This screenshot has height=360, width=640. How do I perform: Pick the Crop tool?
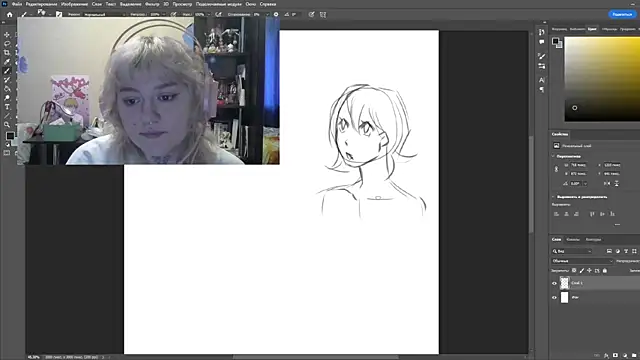pyautogui.click(x=7, y=53)
